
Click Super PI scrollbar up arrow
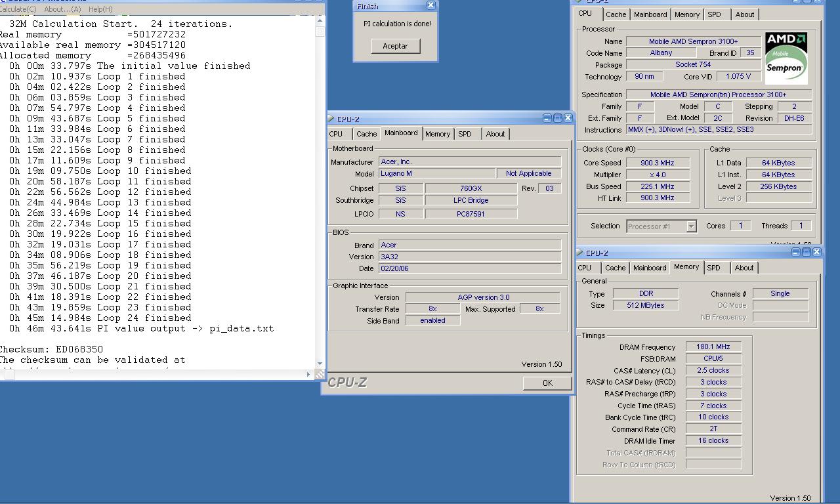coord(320,21)
